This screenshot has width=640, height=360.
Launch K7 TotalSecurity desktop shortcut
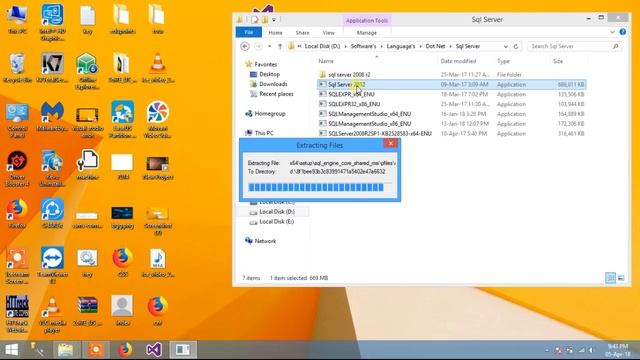52,68
